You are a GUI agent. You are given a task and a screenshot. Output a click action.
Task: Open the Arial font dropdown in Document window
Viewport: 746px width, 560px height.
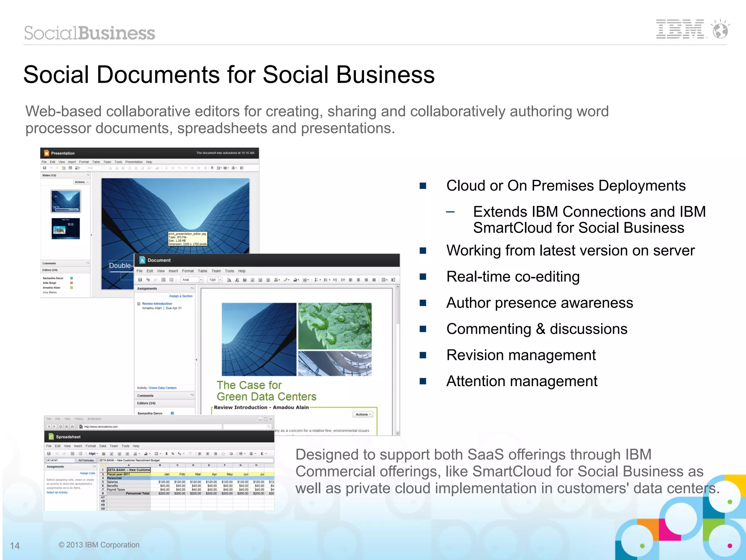pyautogui.click(x=201, y=280)
